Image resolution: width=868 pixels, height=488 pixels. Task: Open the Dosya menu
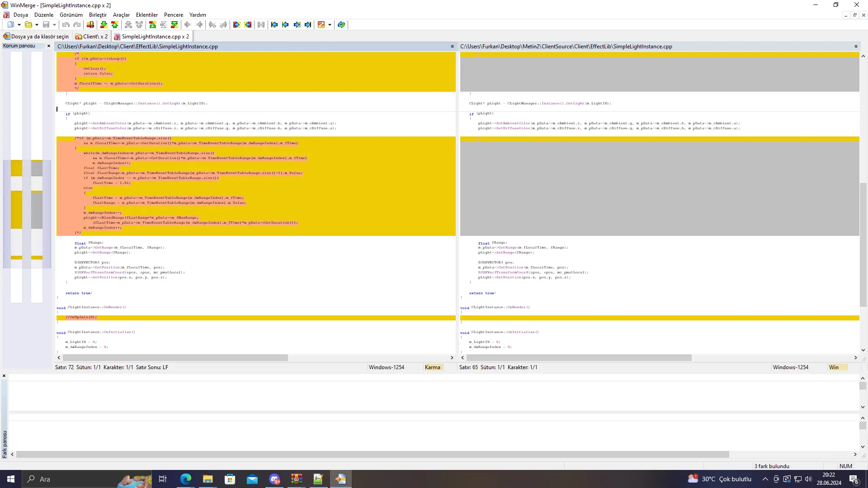21,15
